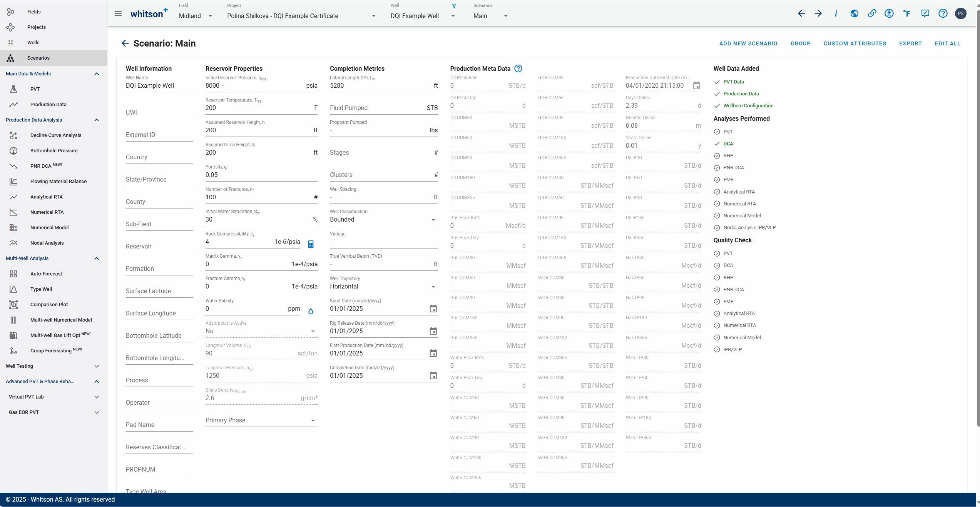The height and width of the screenshot is (507, 980).
Task: Open calendar for Rig Release Date
Action: pos(433,331)
